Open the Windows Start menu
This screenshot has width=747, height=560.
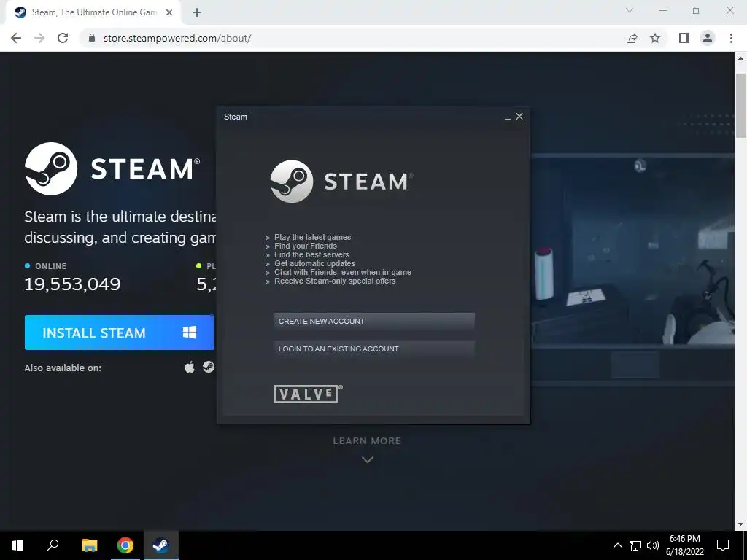pos(18,545)
